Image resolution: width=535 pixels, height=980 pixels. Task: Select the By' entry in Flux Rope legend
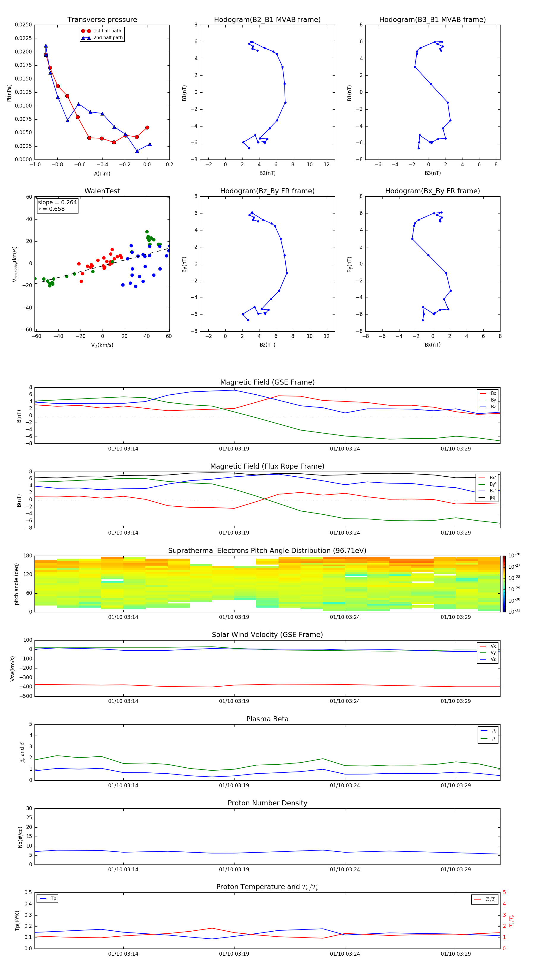[x=487, y=484]
